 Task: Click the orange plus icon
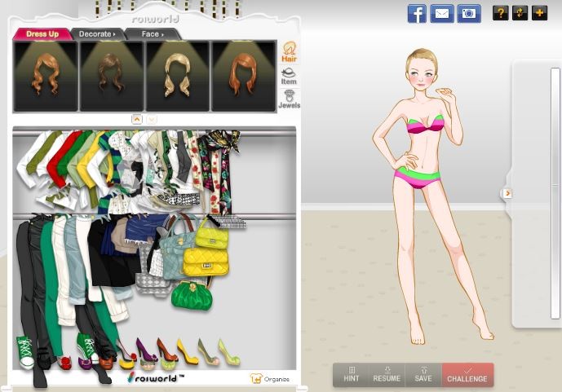[x=539, y=13]
